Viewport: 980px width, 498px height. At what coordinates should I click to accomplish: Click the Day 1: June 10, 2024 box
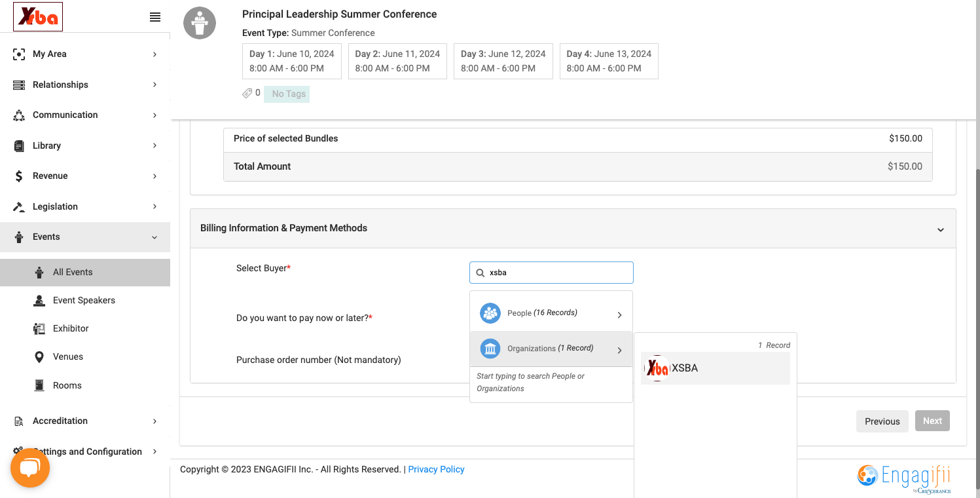click(292, 62)
